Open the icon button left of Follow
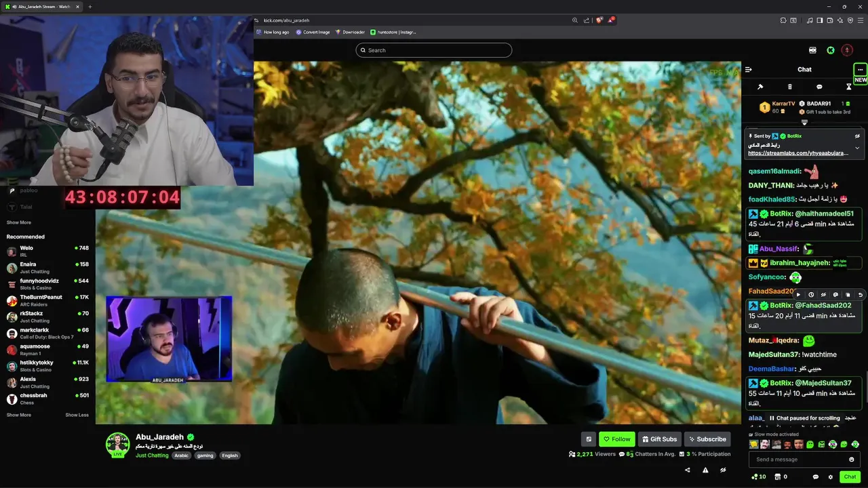868x488 pixels. click(x=589, y=439)
